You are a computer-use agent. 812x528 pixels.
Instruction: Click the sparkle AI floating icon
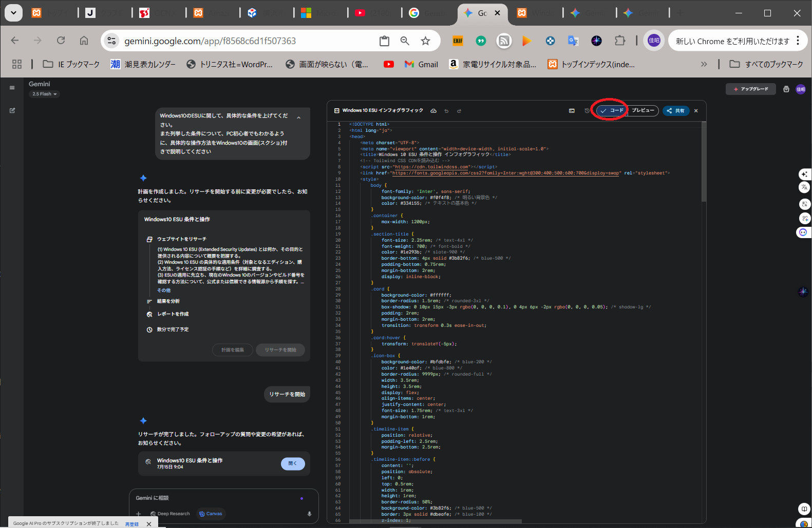804,174
